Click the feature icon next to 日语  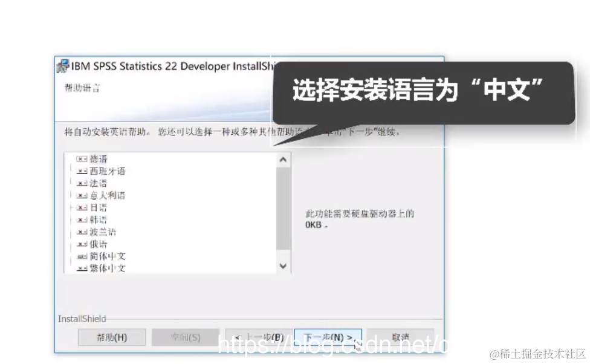coord(81,207)
